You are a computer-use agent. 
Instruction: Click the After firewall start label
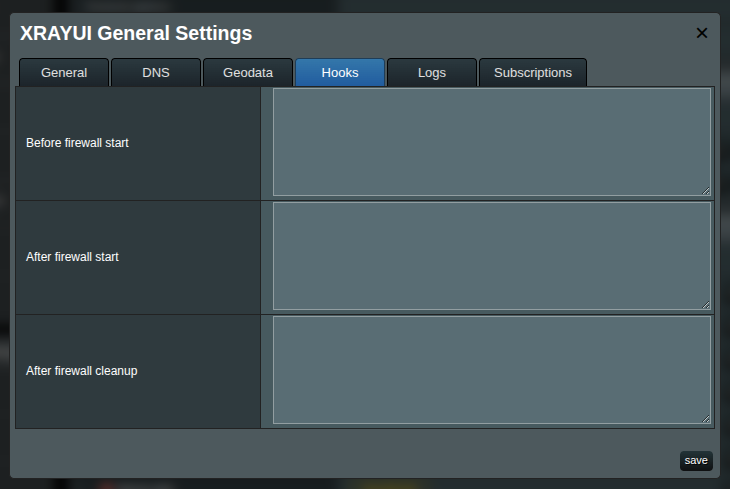(x=72, y=257)
